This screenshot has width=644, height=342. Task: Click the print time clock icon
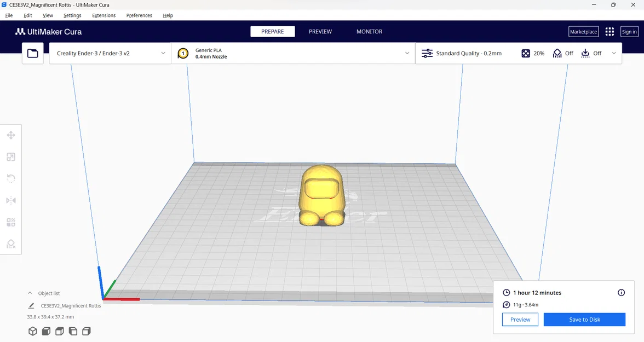507,293
